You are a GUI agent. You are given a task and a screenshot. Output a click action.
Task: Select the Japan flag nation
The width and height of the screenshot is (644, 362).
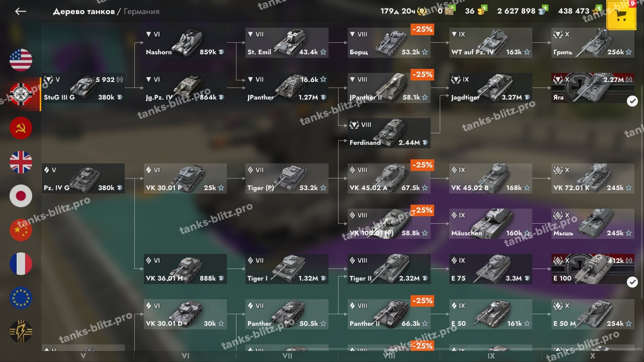click(21, 196)
